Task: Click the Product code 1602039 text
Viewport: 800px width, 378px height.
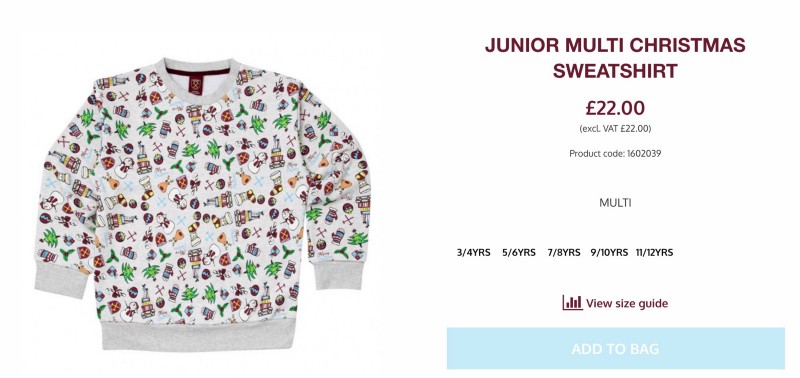Action: tap(615, 154)
